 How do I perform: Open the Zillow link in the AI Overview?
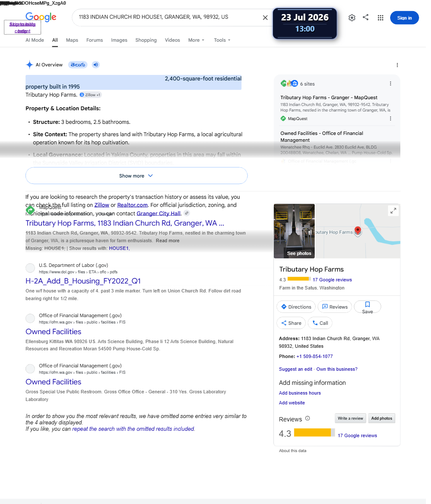pos(102,205)
